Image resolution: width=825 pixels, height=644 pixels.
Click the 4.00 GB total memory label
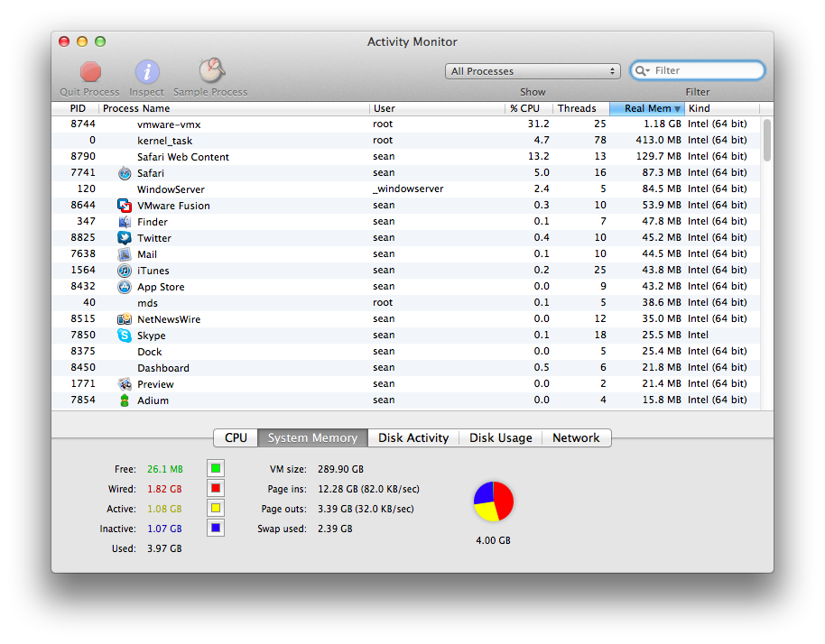click(x=493, y=540)
